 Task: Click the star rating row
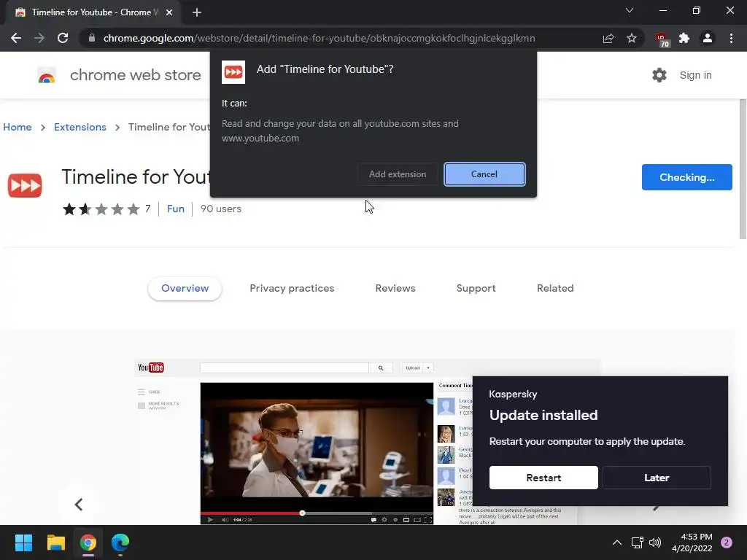101,209
